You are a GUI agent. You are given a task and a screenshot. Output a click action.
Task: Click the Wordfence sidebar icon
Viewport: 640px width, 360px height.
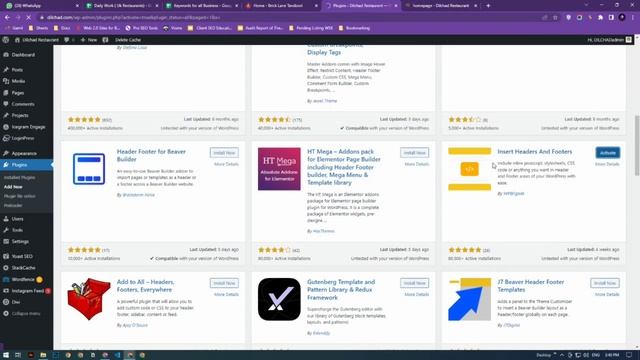(6, 280)
